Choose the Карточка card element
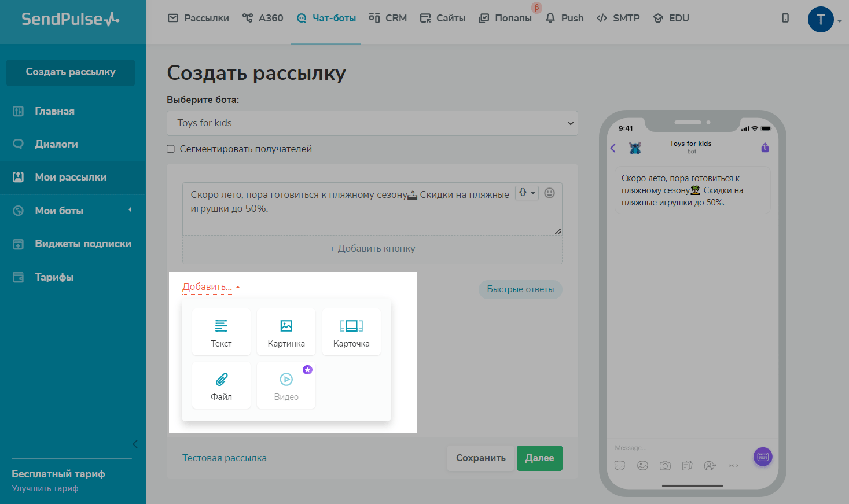 [x=351, y=332]
